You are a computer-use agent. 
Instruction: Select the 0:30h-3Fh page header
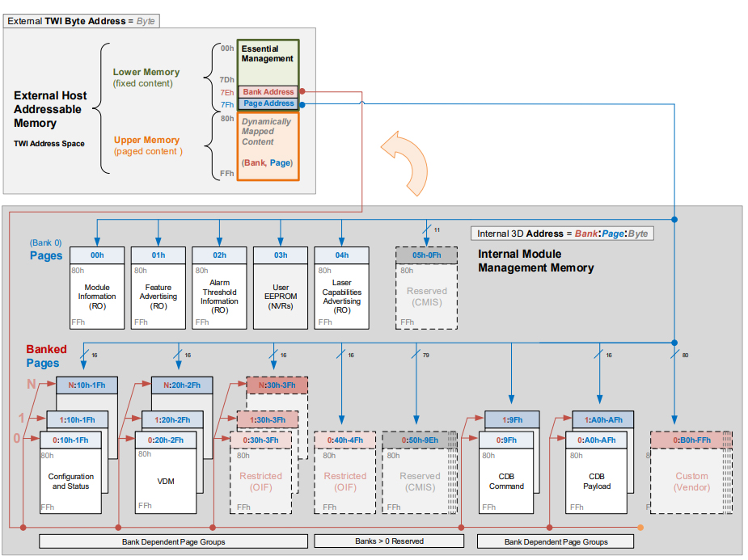tap(261, 440)
